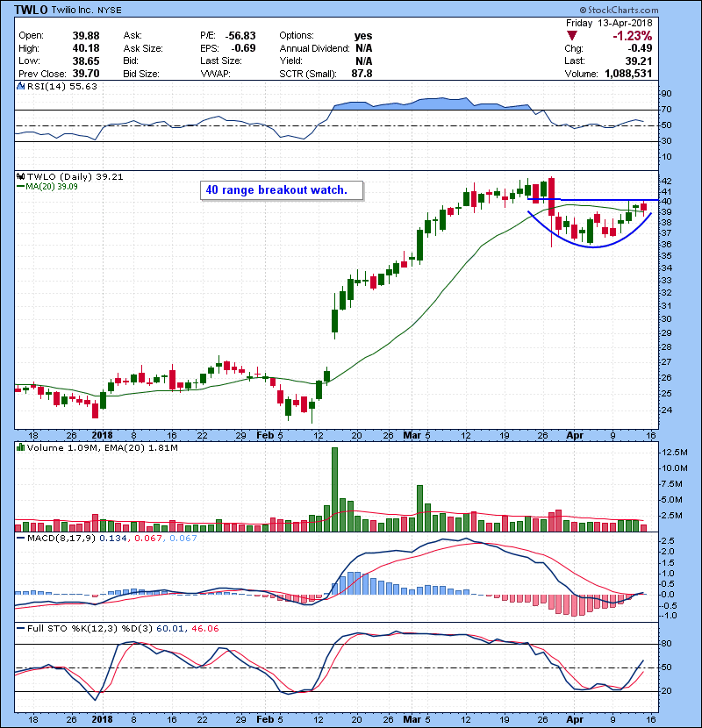The height and width of the screenshot is (728, 702).
Task: Click the 70 level label on the RSI axis
Action: (x=666, y=110)
